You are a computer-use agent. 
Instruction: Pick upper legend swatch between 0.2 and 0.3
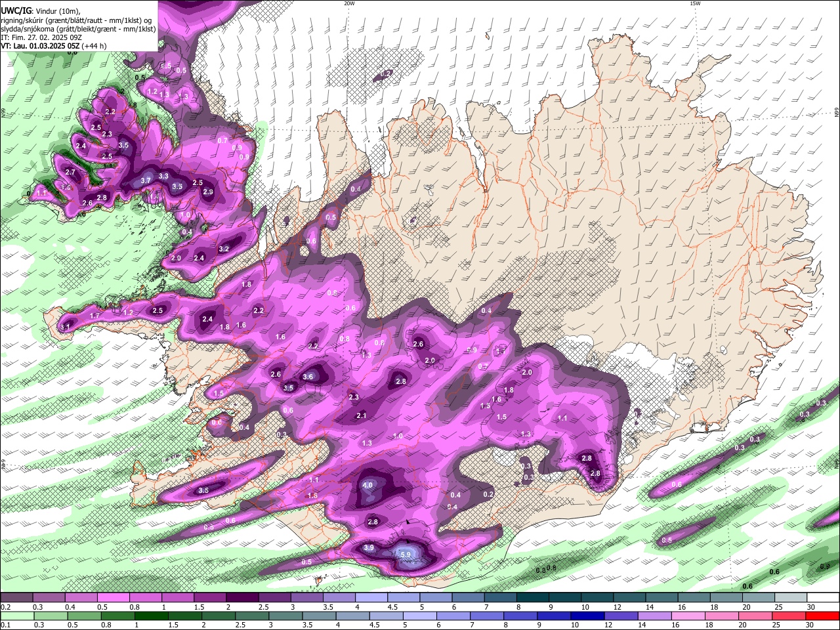pos(16,598)
